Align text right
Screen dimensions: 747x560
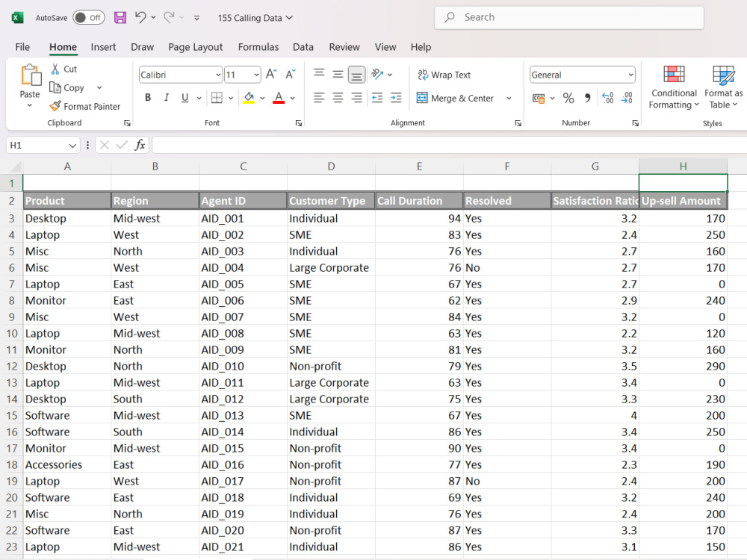[x=356, y=98]
